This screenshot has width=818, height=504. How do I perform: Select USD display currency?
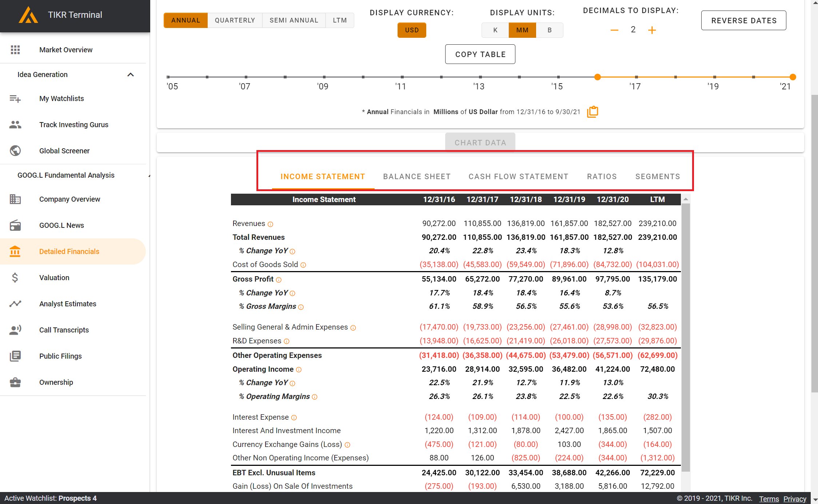[412, 30]
